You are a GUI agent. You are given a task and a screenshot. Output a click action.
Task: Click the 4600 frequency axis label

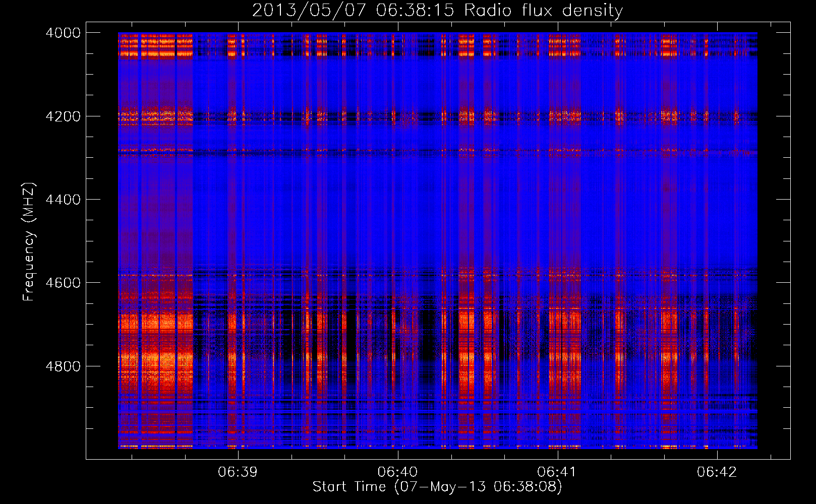click(x=63, y=283)
